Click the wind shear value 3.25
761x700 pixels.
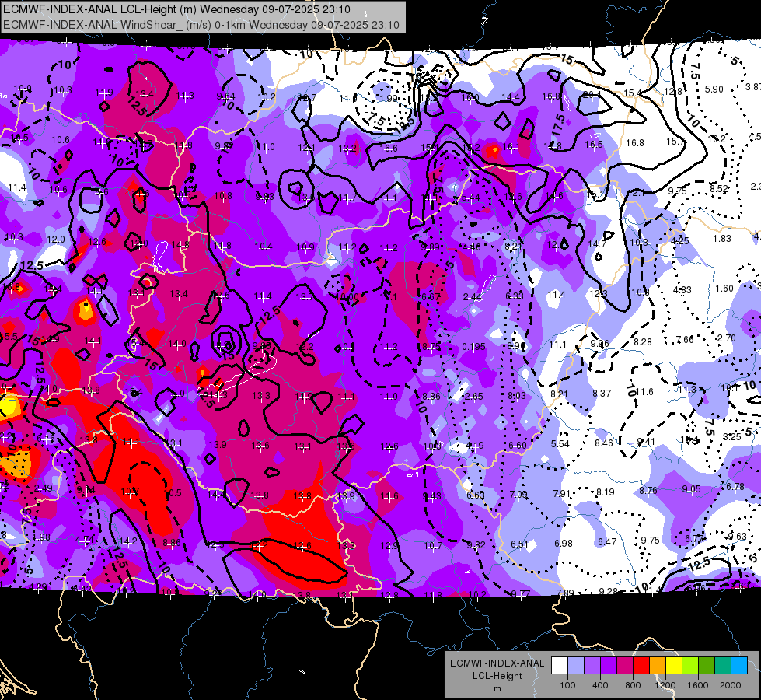(x=732, y=436)
